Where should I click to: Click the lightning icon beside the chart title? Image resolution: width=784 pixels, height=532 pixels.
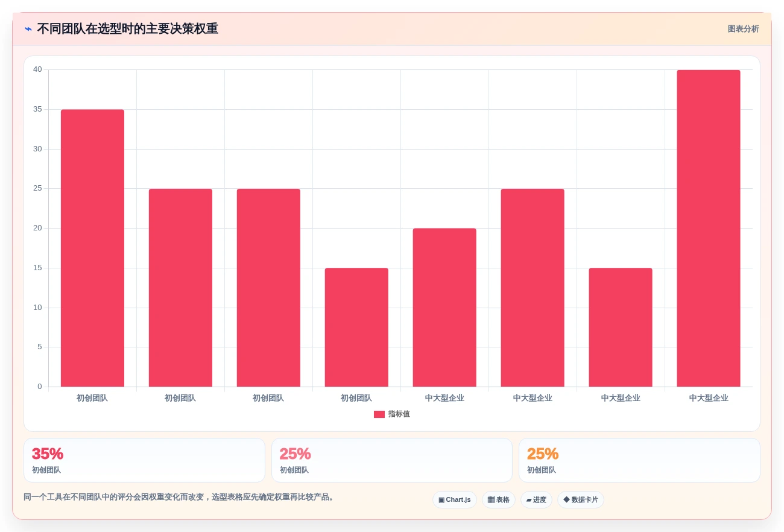tap(28, 29)
